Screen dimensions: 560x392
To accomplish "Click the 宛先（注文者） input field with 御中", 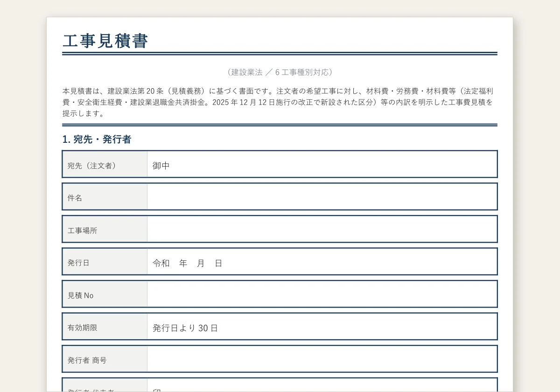I will pos(322,164).
